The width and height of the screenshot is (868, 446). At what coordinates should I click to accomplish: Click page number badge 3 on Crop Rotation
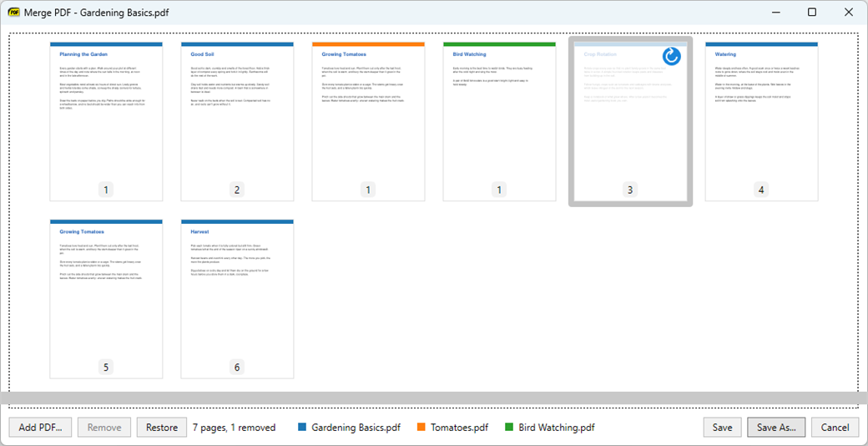coord(630,190)
